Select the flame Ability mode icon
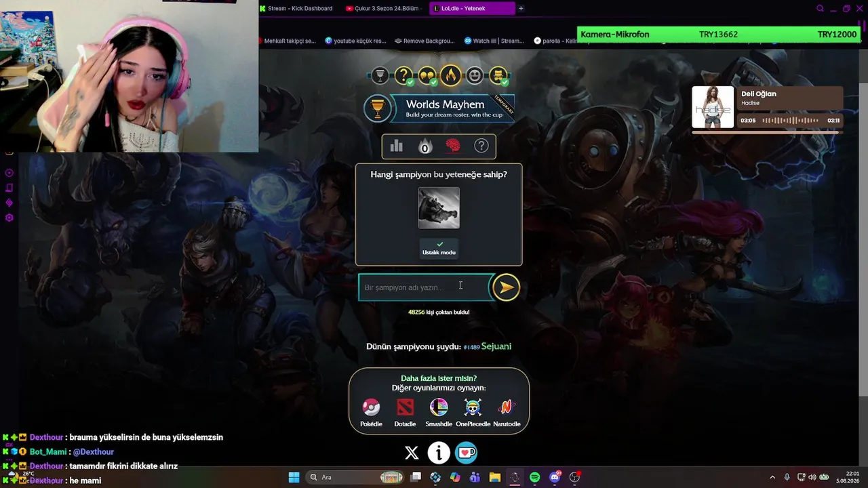Screen dimensions: 868x488 [451, 75]
